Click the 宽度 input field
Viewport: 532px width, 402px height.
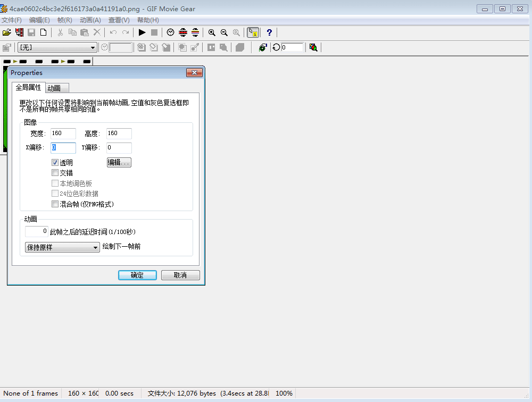click(63, 133)
